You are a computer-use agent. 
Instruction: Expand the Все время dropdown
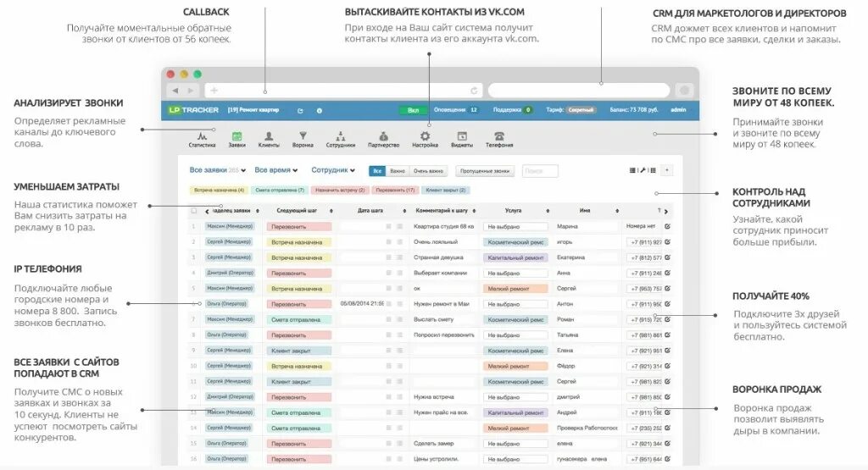click(x=276, y=170)
